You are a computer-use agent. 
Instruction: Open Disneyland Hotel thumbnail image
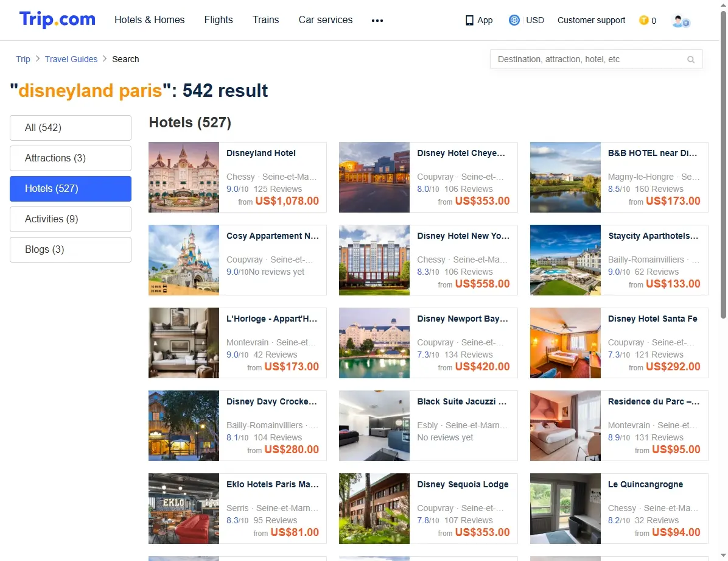pos(184,177)
